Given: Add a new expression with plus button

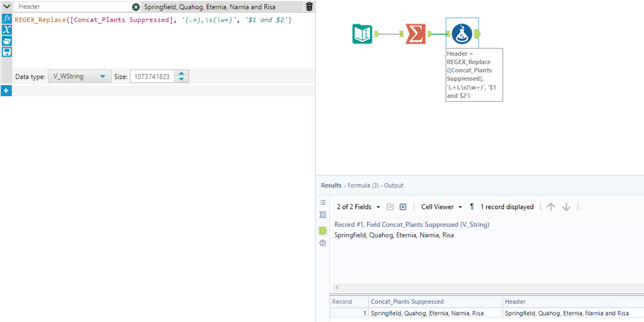Looking at the screenshot, I should [6, 91].
